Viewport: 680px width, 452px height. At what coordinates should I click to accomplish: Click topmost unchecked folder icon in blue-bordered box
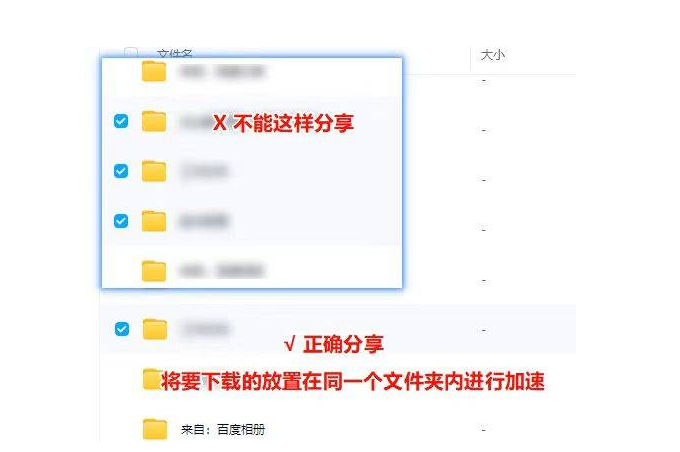[154, 71]
